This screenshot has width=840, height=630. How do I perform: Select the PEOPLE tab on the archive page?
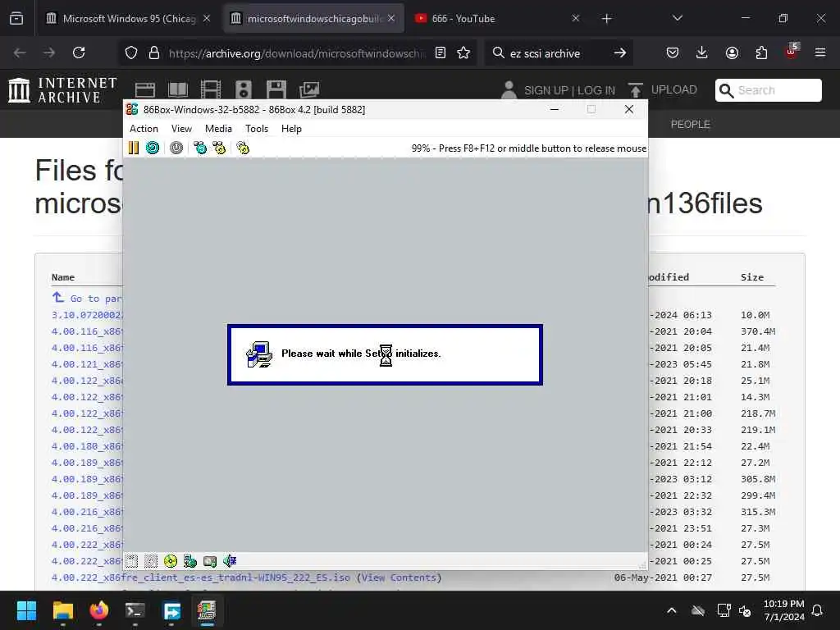pos(691,125)
